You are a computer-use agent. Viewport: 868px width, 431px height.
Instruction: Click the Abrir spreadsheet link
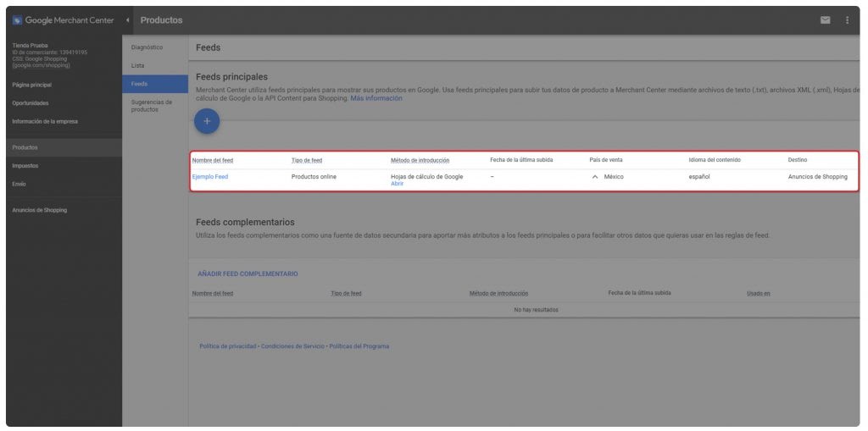(x=397, y=184)
